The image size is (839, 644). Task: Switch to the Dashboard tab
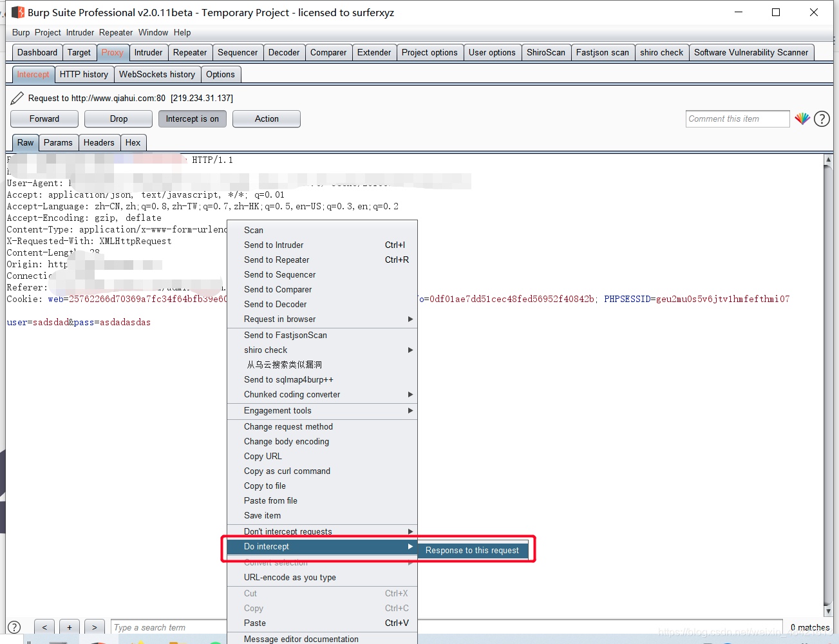pyautogui.click(x=37, y=52)
